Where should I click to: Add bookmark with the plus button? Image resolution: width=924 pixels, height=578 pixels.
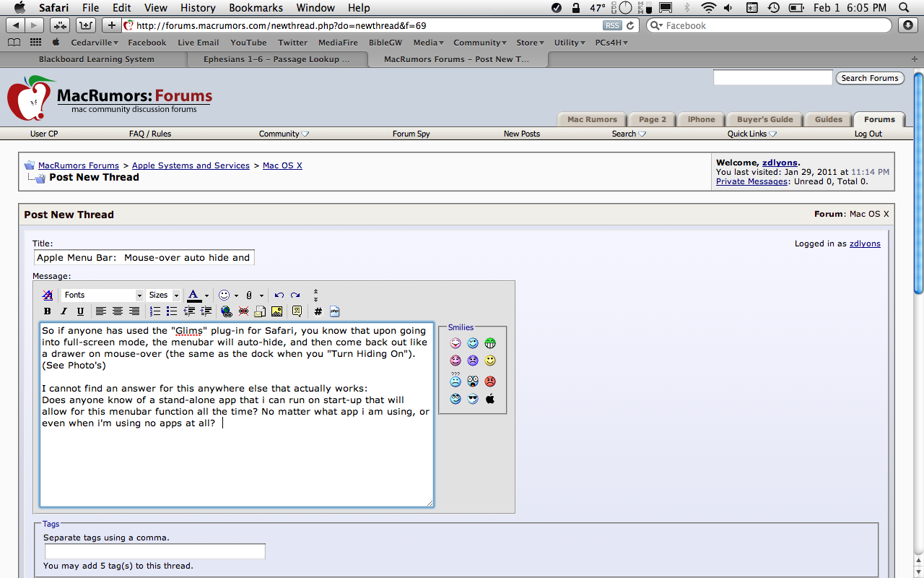[111, 25]
